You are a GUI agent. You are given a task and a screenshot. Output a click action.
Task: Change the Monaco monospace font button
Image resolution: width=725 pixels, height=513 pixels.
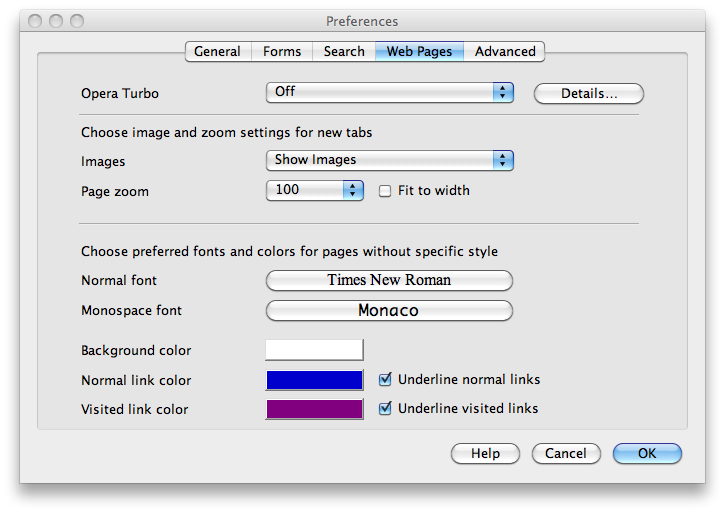[389, 311]
